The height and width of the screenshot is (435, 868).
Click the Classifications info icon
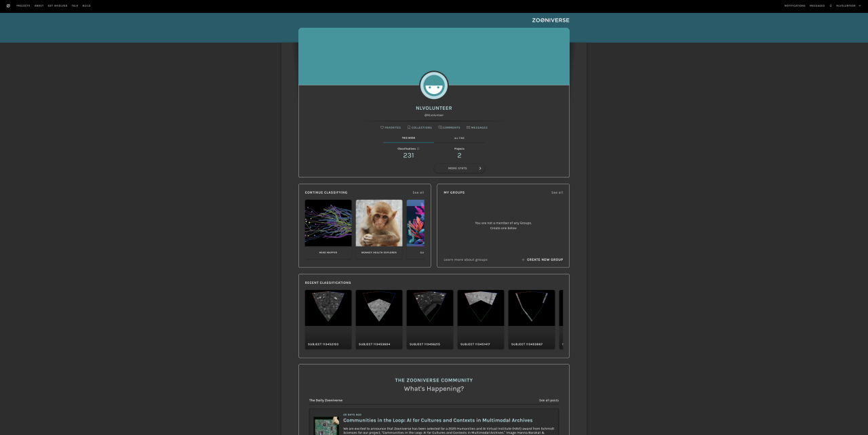[x=418, y=148]
